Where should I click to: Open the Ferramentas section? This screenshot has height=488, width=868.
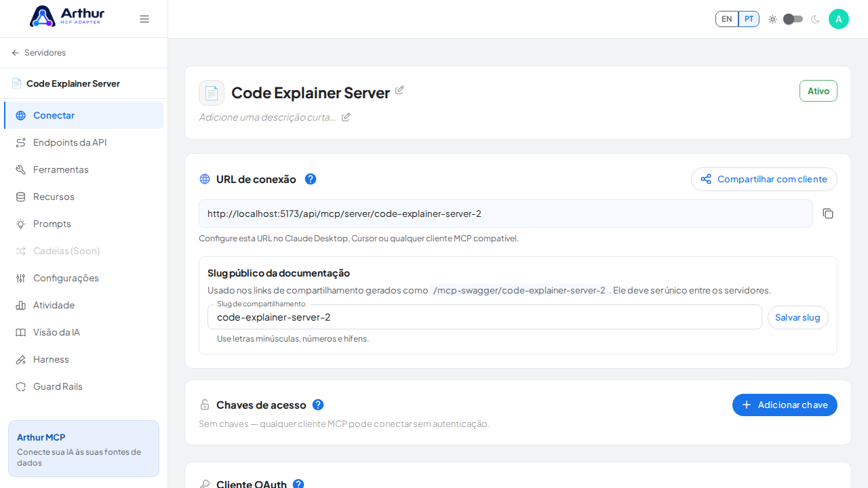83,169
